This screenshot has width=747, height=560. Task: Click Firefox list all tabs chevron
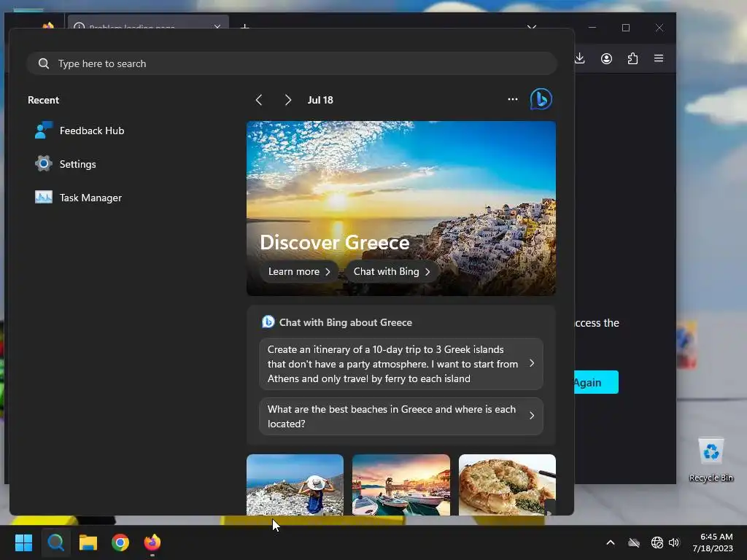[x=532, y=27]
